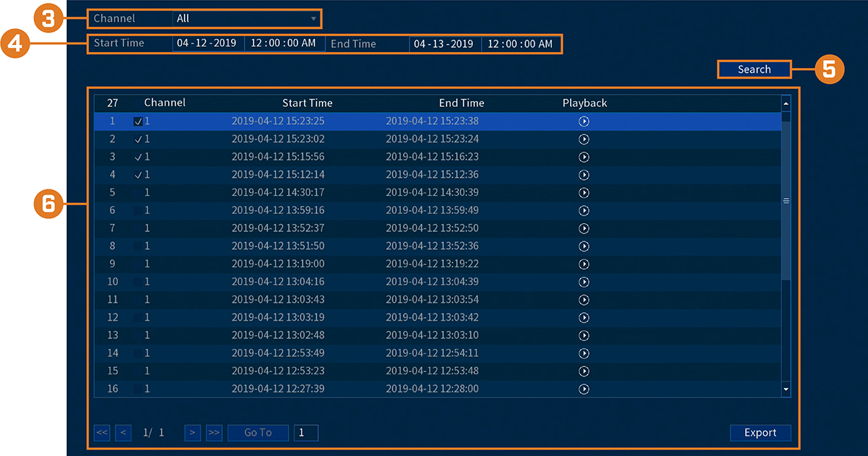Play the recording starting at 13:03:43
Screen dimensions: 868x456
(584, 300)
